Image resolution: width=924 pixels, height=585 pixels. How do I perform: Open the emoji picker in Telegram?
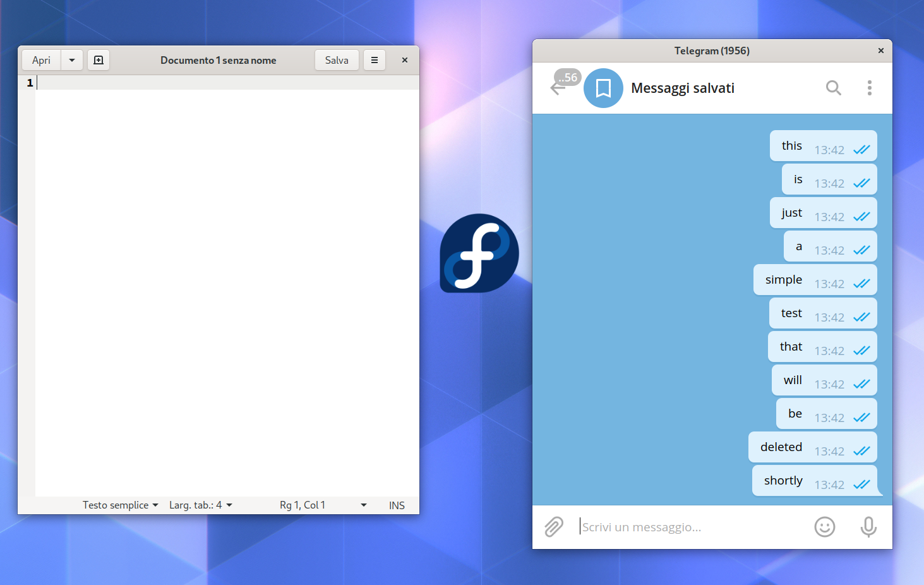click(824, 526)
